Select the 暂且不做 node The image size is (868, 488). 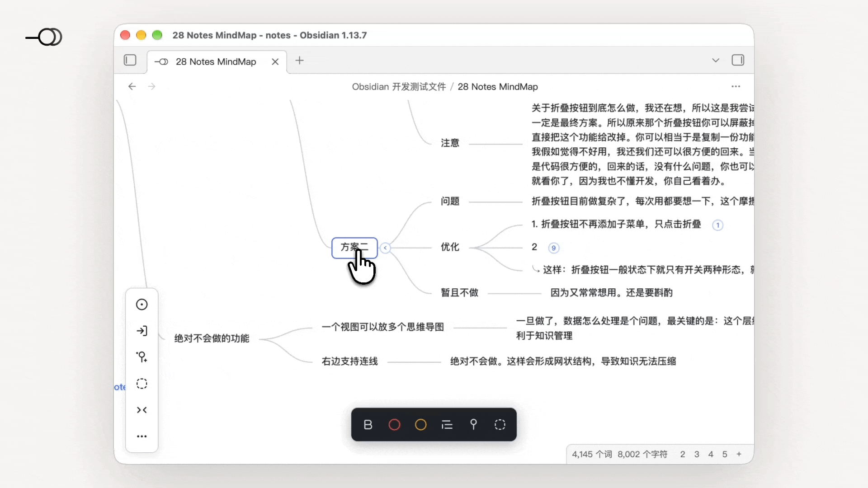pos(459,293)
